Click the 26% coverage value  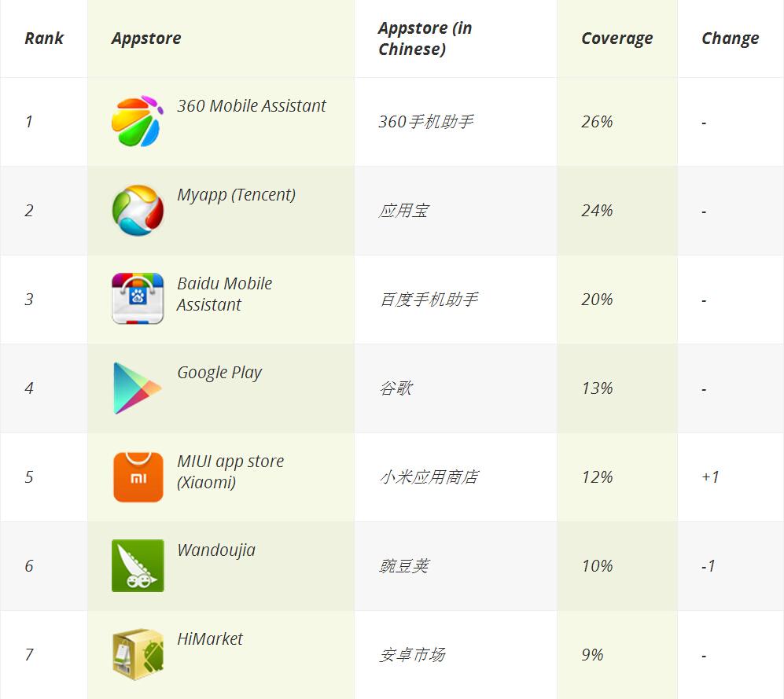point(597,122)
